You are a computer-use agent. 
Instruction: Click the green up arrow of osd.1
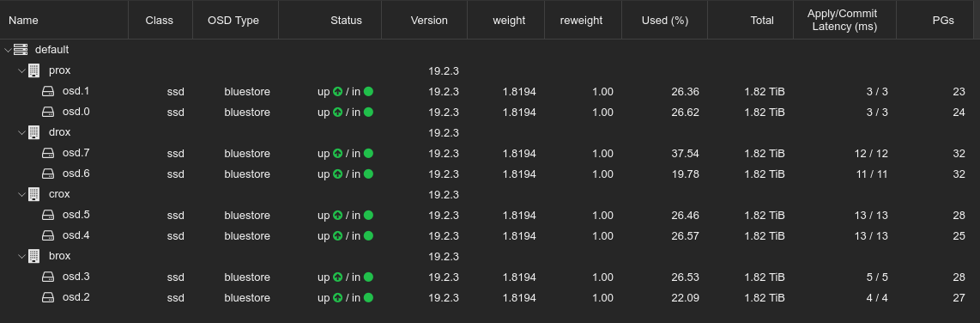[x=337, y=91]
